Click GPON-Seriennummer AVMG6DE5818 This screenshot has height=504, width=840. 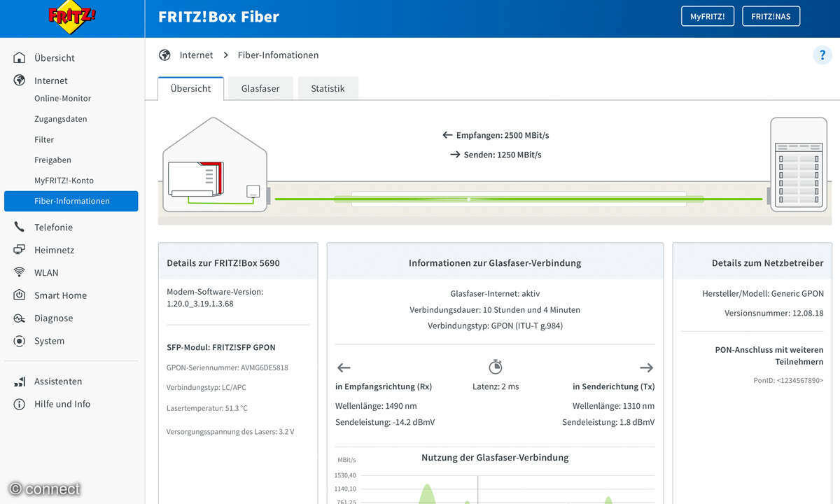click(x=227, y=367)
